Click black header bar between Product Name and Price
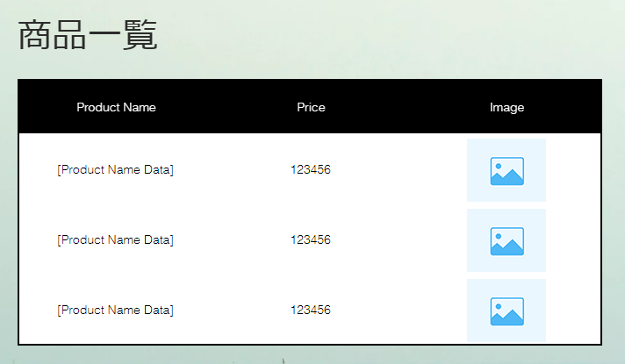Viewport: 625px width, 364px height. coord(226,107)
